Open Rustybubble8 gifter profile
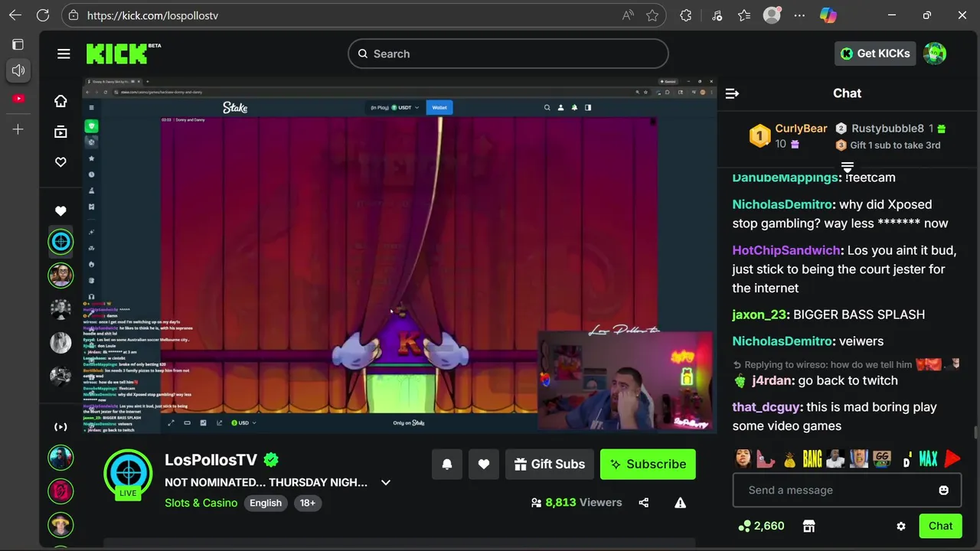Screen dimensions: 980x551 pos(887,129)
